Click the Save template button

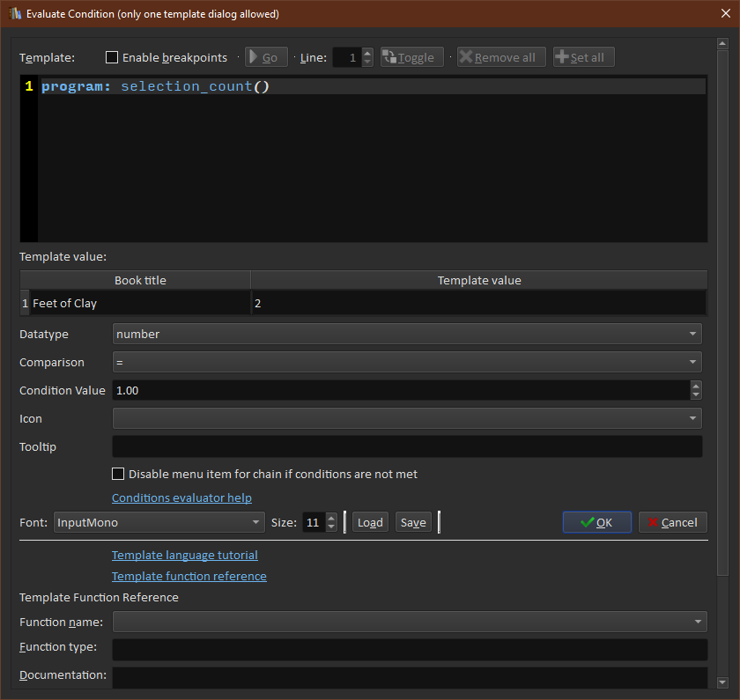(413, 522)
